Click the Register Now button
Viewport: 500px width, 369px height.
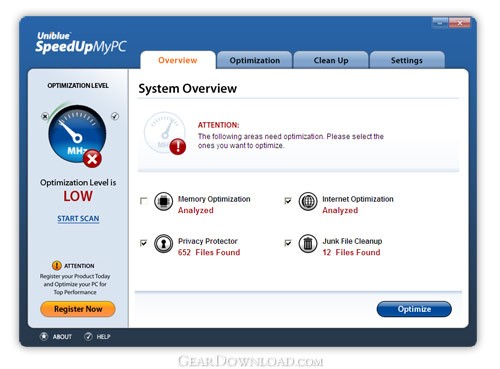tap(78, 309)
